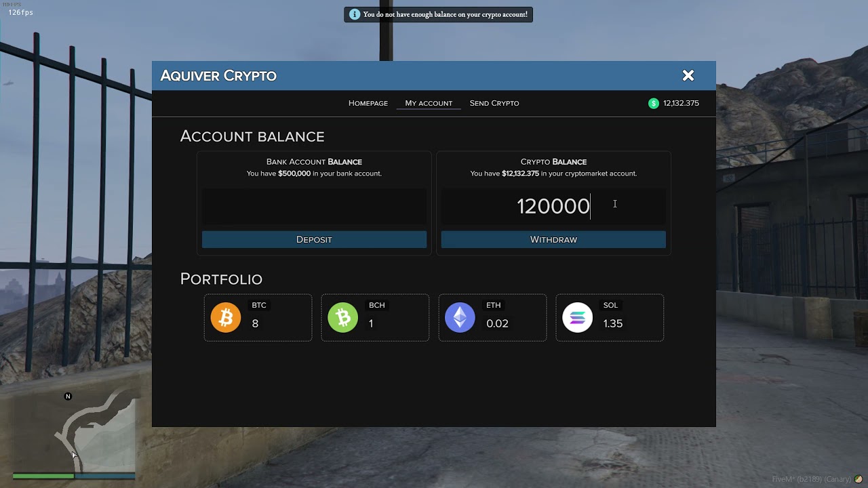Click the Portfolio heading

pos(221,279)
